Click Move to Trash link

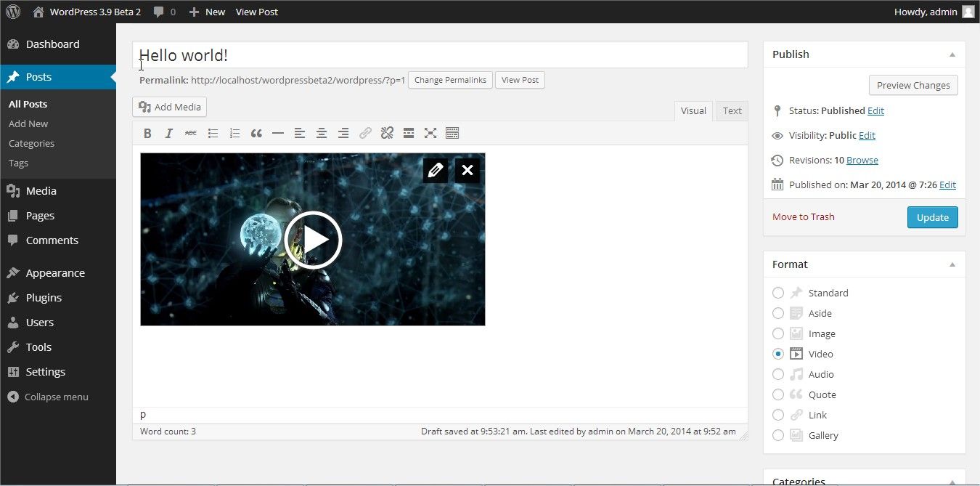804,216
